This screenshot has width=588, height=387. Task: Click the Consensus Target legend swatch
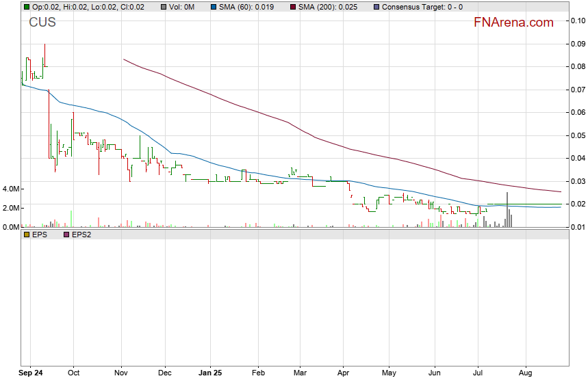[376, 7]
